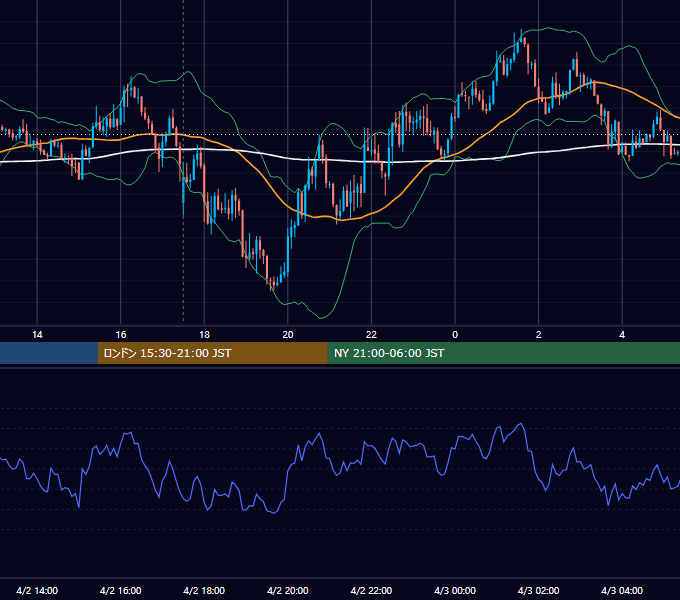Click the 0 hour label on the upper axis

[455, 335]
